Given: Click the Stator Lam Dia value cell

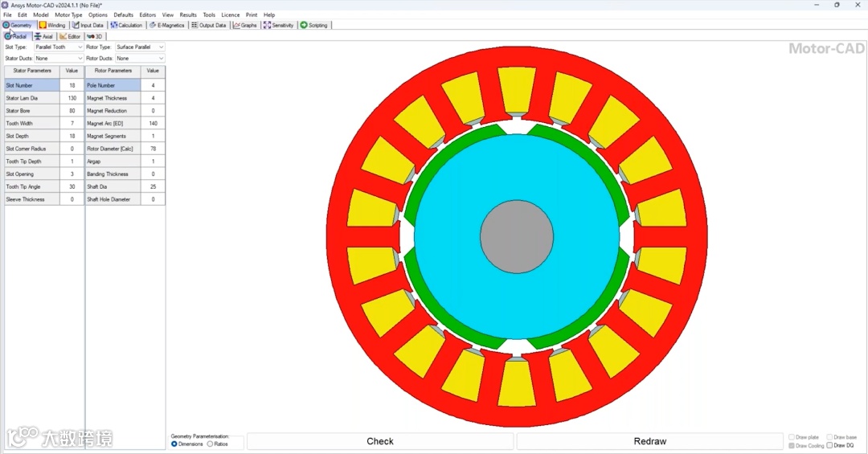Looking at the screenshot, I should point(72,98).
